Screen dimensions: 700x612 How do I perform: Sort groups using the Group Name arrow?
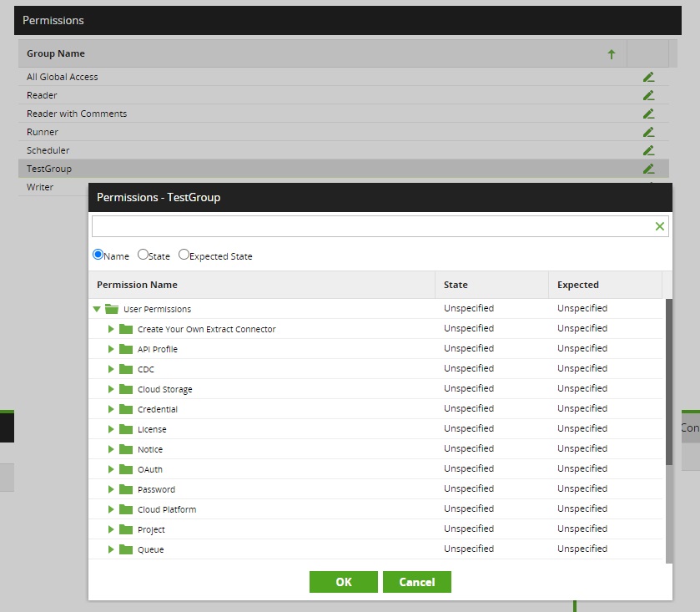tap(612, 54)
